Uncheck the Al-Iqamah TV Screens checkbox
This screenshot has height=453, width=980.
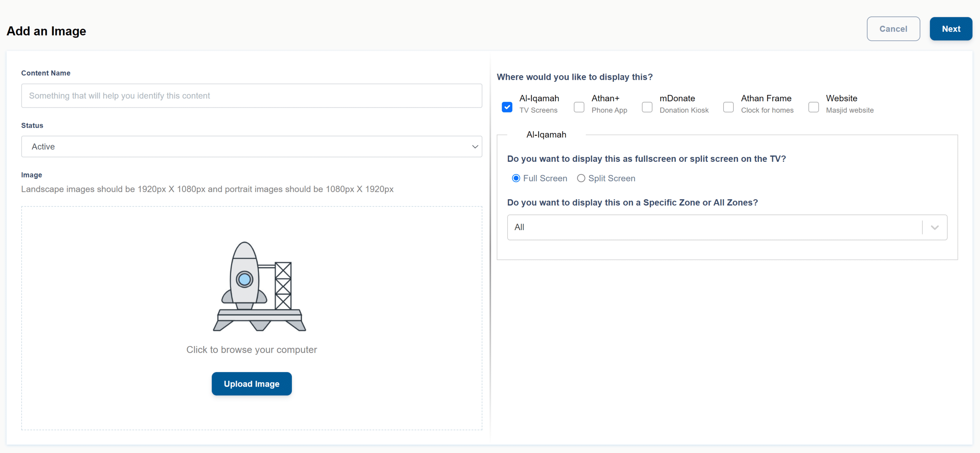point(507,107)
